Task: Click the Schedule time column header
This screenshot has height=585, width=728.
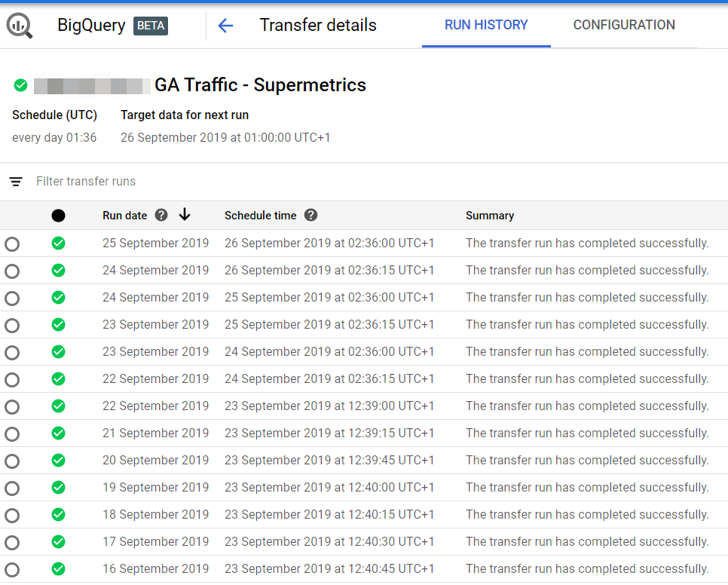Action: (x=261, y=216)
